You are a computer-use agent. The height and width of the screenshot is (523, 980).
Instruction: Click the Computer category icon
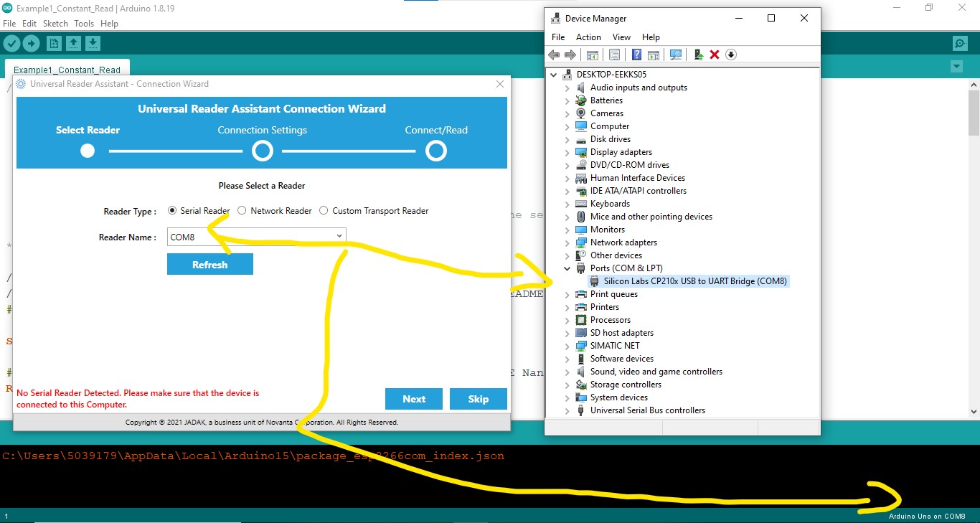coord(581,126)
